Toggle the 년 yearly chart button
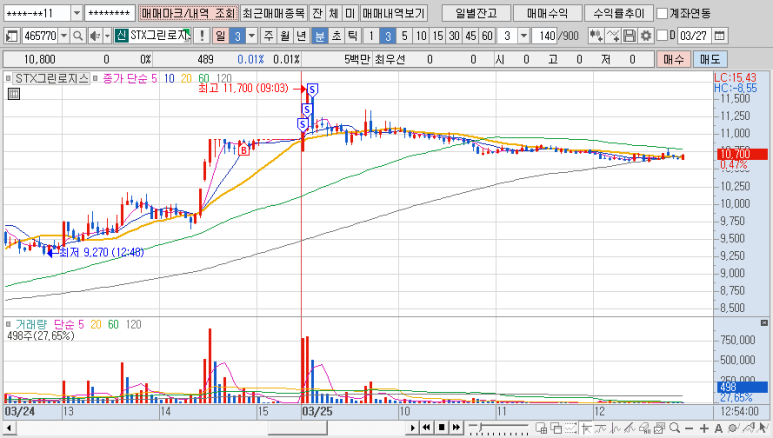The image size is (773, 438). coord(301,36)
